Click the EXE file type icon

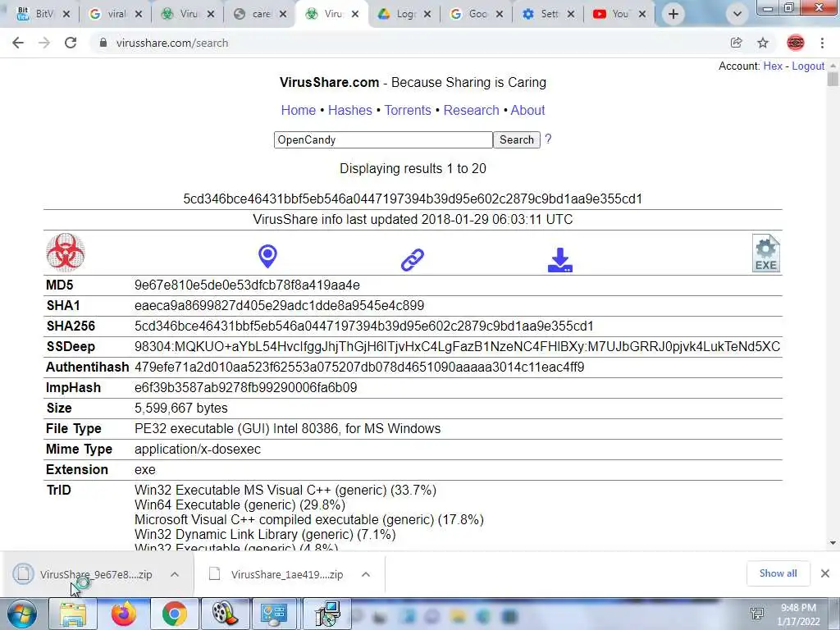point(766,253)
